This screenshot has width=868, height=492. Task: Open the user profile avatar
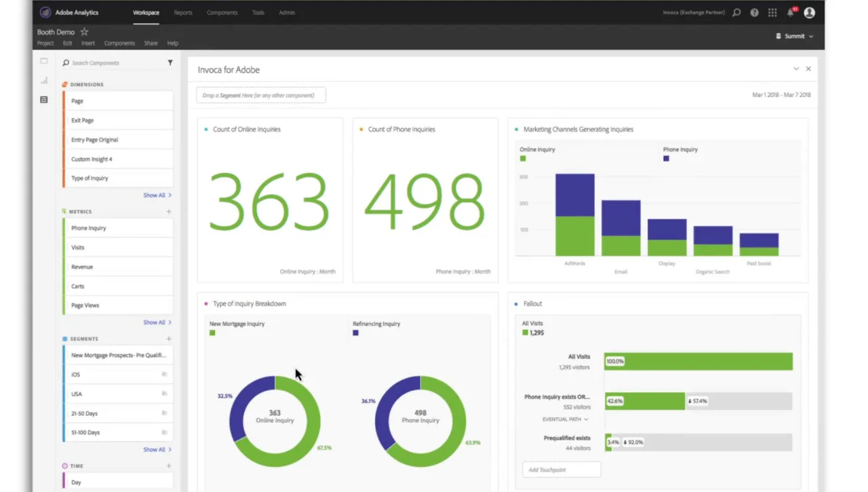tap(809, 13)
